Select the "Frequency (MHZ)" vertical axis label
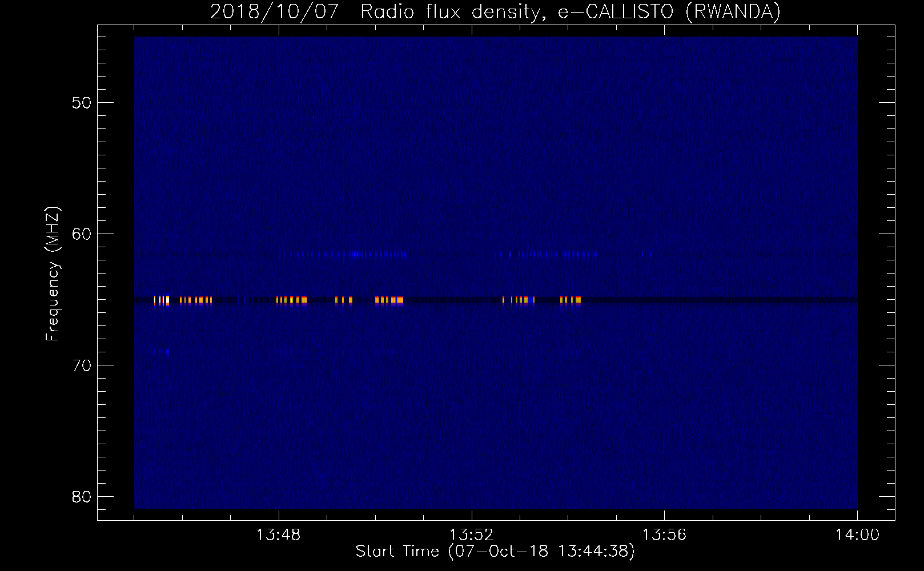Image resolution: width=924 pixels, height=571 pixels. tap(53, 274)
